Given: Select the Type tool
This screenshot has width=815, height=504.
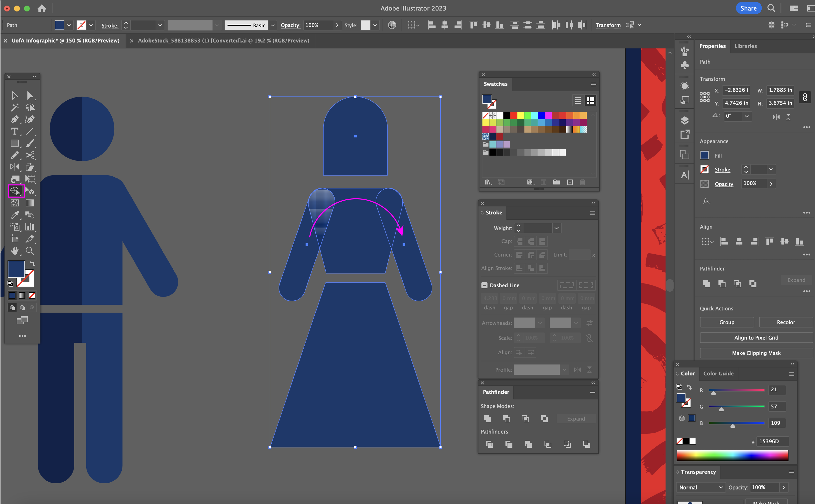Looking at the screenshot, I should pos(15,131).
